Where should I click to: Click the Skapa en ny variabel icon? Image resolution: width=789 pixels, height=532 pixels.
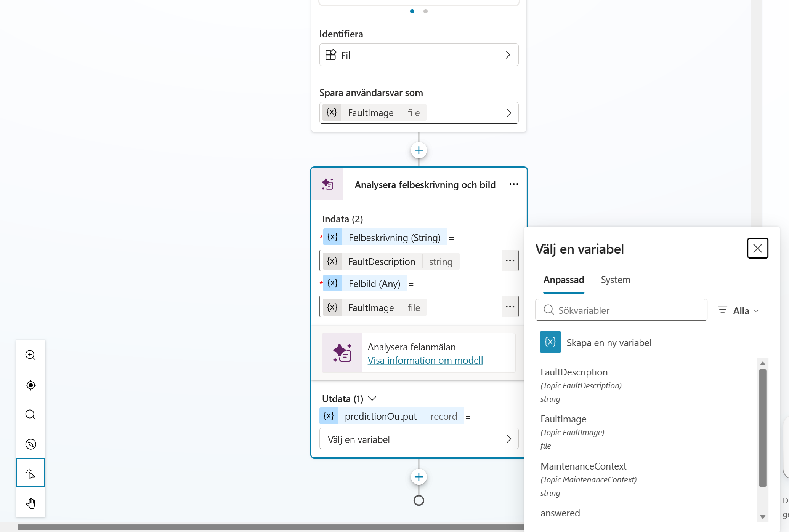(550, 342)
